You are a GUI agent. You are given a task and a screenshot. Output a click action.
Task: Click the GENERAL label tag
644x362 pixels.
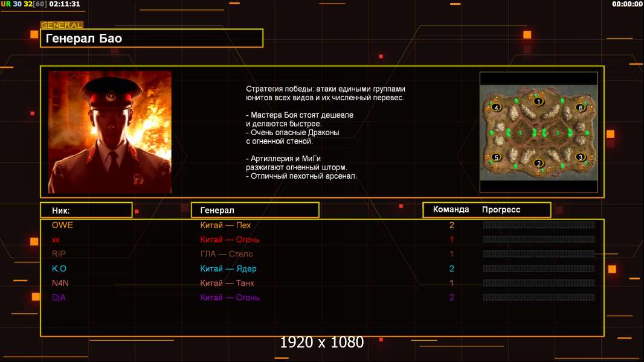tap(62, 25)
